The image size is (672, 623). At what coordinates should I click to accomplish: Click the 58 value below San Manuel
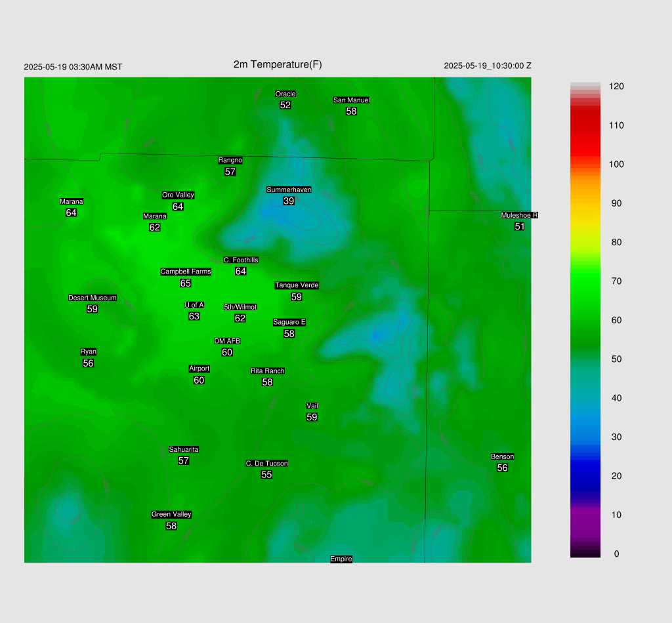pyautogui.click(x=352, y=111)
